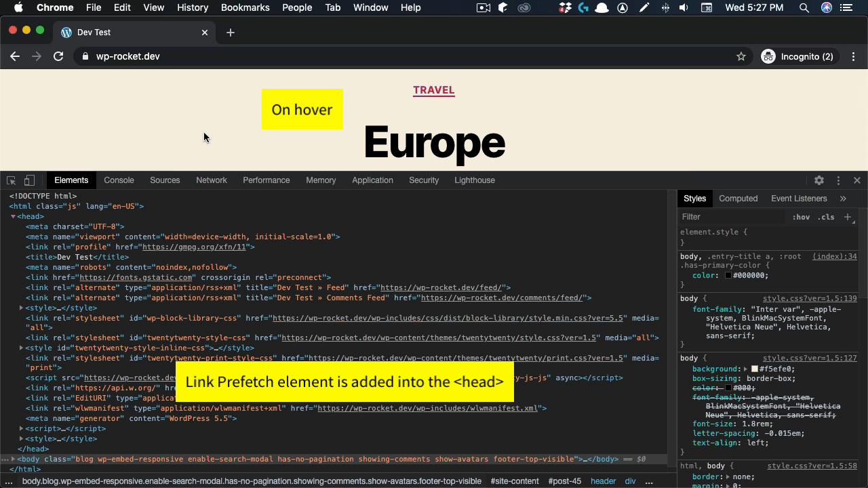Open DevTools customize three-dot menu
The image size is (868, 488).
pyautogui.click(x=838, y=180)
